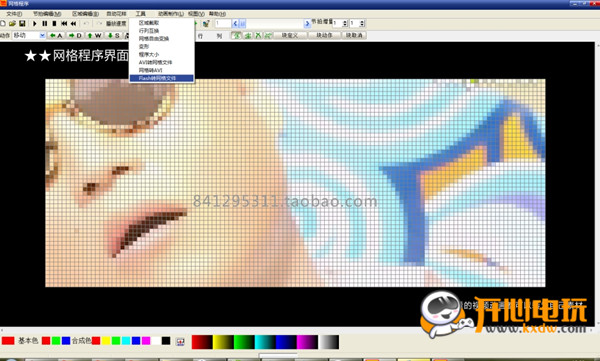
Task: Open the 动画制作 menu
Action: (171, 14)
